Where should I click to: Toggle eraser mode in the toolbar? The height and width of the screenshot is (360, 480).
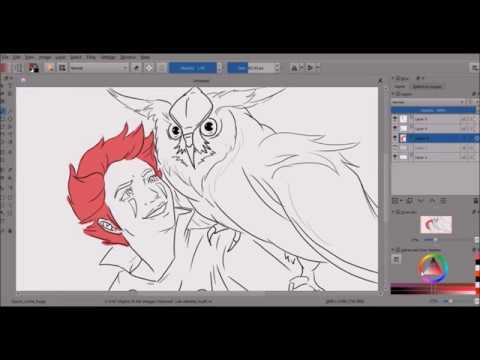[x=136, y=68]
